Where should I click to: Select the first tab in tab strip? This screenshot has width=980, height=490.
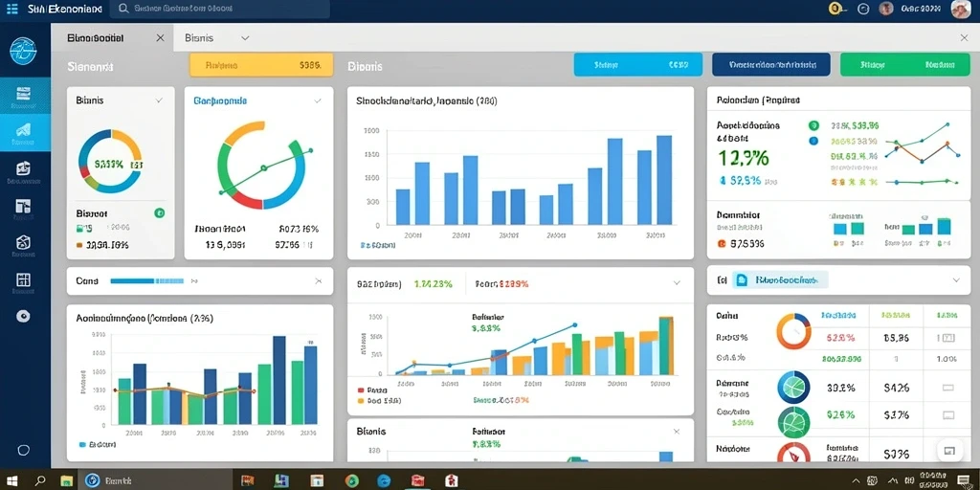pyautogui.click(x=115, y=38)
